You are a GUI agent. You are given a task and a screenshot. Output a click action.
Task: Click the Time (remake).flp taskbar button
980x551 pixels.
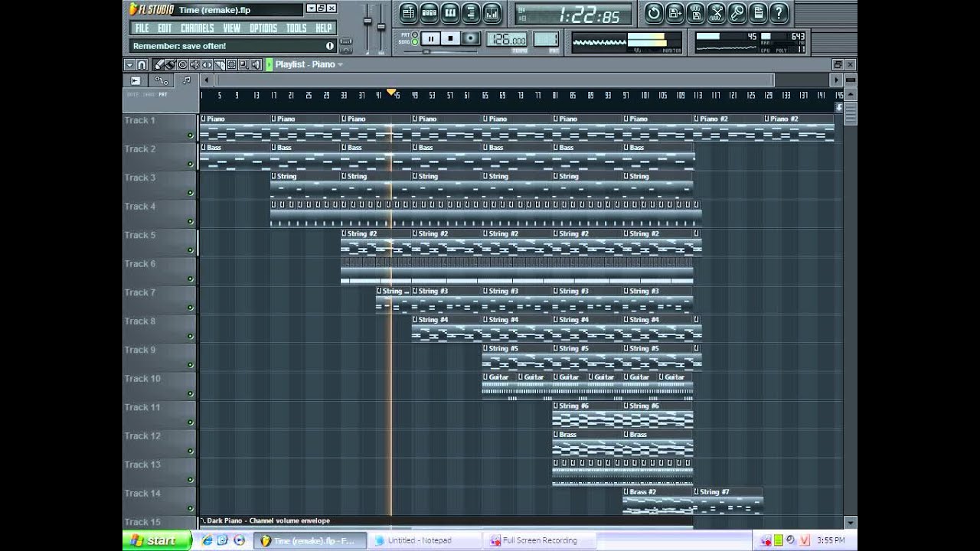click(x=309, y=540)
